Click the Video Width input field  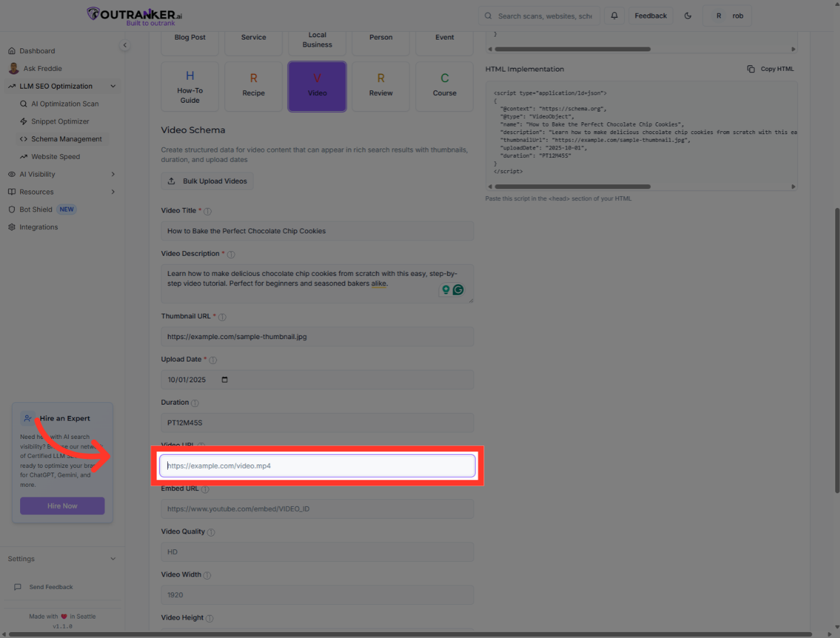pos(318,595)
